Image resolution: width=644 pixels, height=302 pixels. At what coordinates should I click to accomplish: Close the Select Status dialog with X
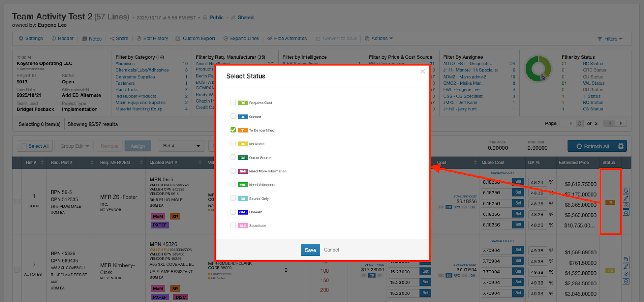[422, 72]
